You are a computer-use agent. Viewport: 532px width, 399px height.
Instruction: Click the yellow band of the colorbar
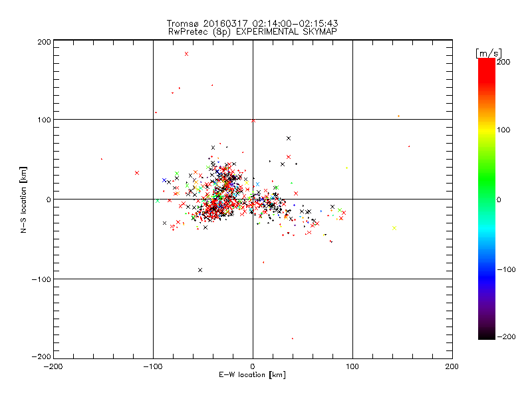point(487,130)
